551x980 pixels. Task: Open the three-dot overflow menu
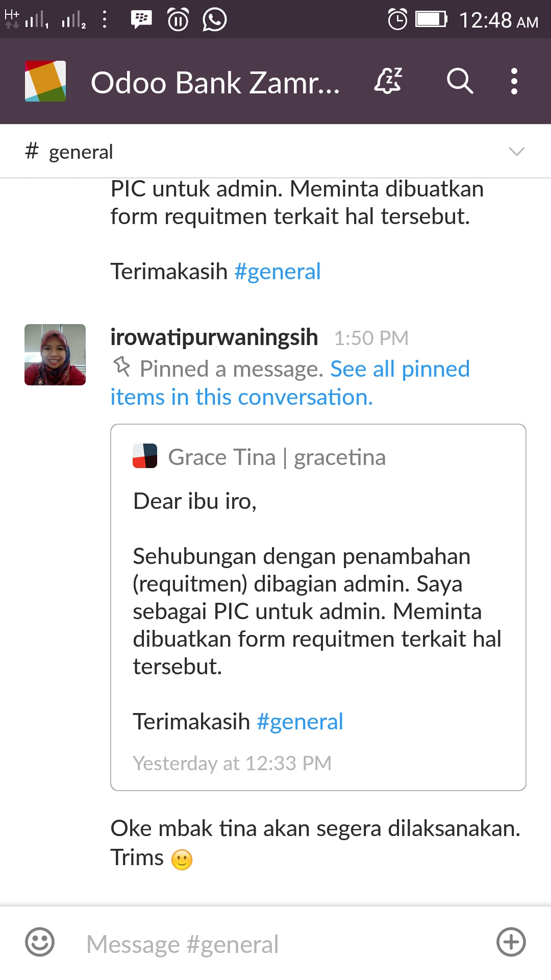514,81
